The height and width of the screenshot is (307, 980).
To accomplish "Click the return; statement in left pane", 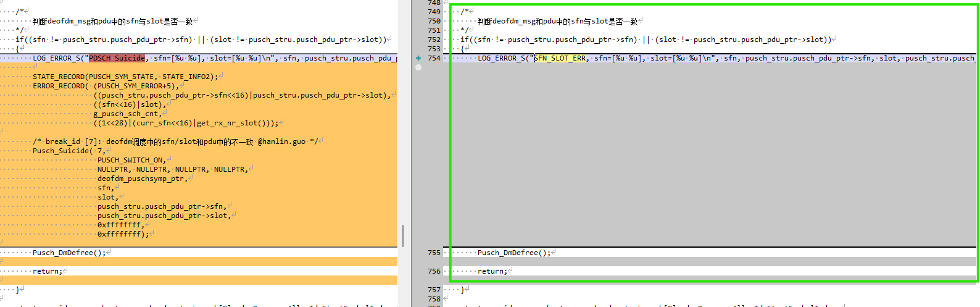I will pos(48,271).
